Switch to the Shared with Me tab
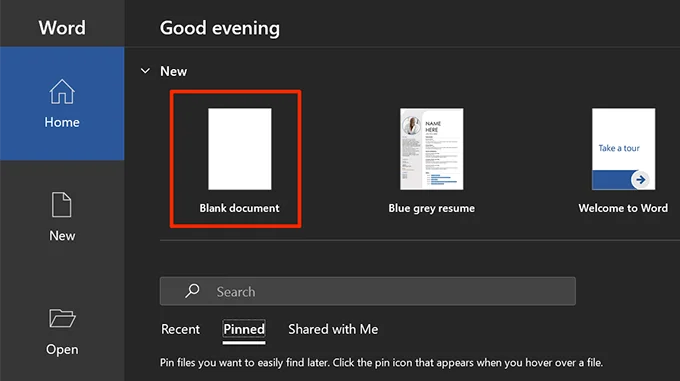Image resolution: width=680 pixels, height=381 pixels. pos(333,329)
